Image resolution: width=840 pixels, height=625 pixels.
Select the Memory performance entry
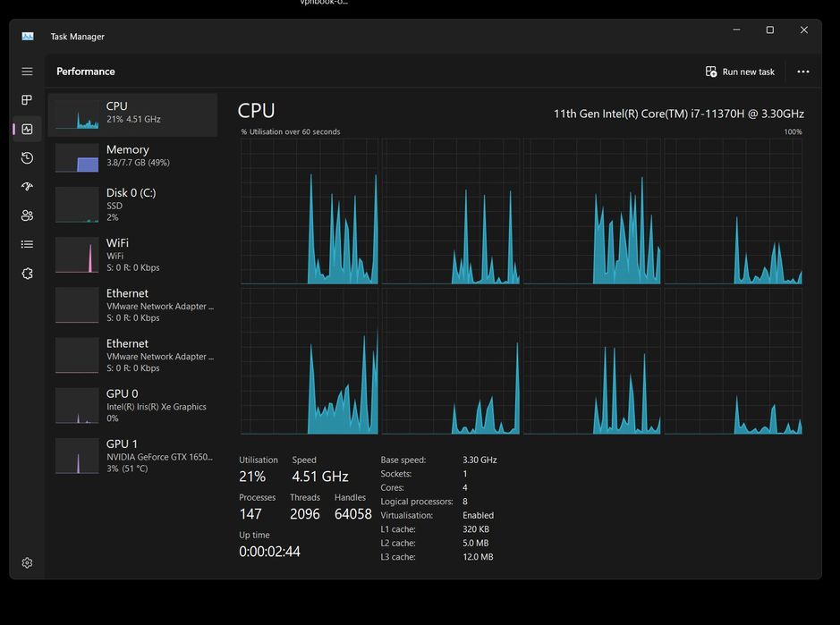(132, 157)
